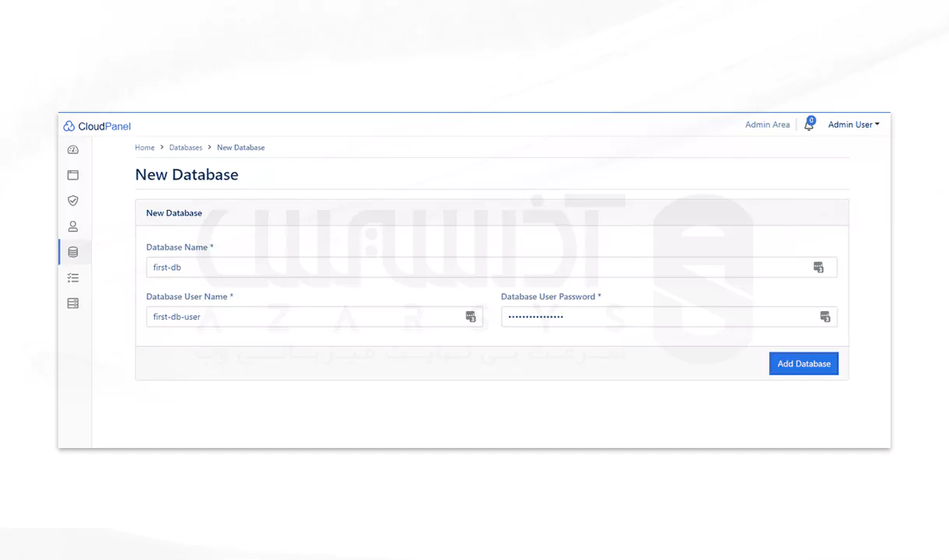949x560 pixels.
Task: Go to Admin Area
Action: [767, 124]
